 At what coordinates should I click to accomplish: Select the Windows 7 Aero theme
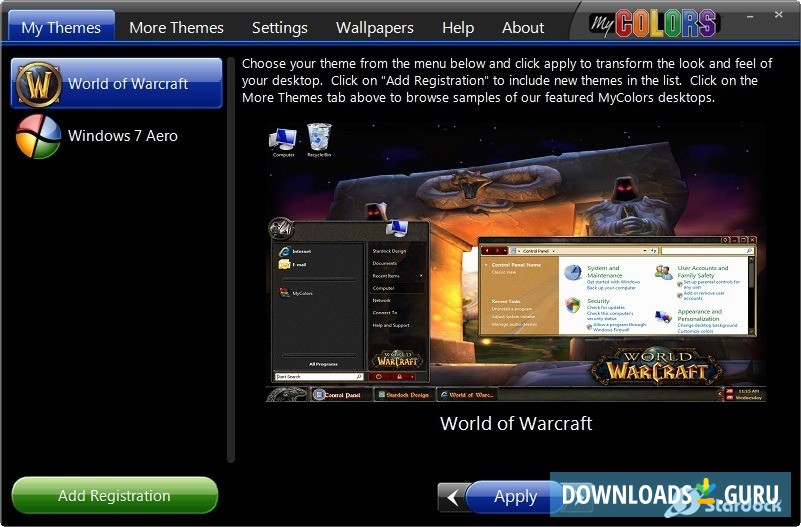116,136
